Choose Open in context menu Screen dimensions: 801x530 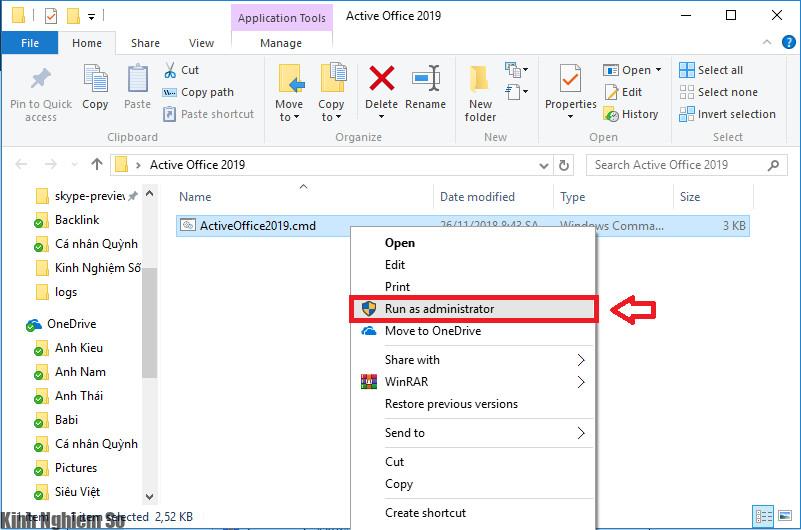pyautogui.click(x=472, y=243)
